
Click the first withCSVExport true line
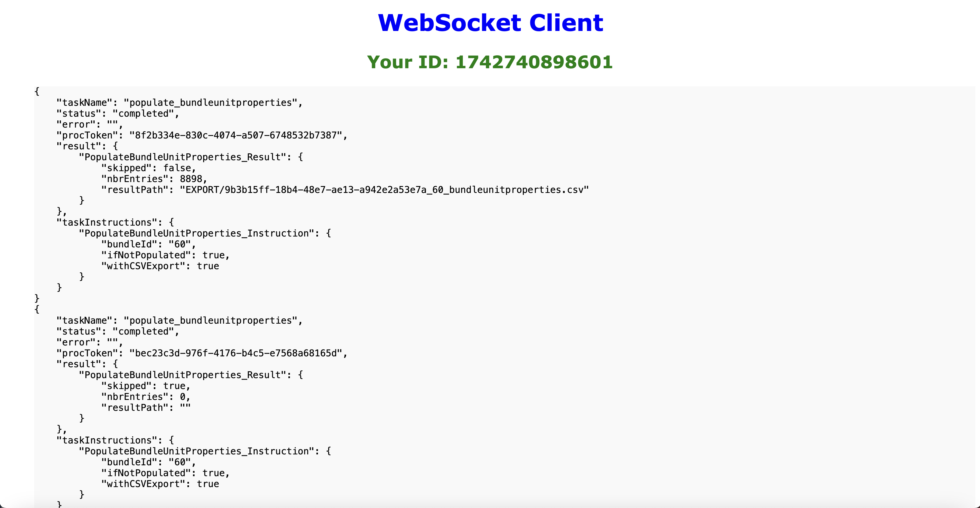tap(160, 266)
